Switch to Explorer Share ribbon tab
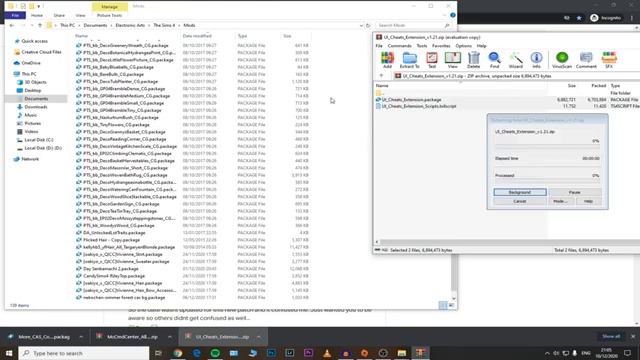 [x=59, y=15]
